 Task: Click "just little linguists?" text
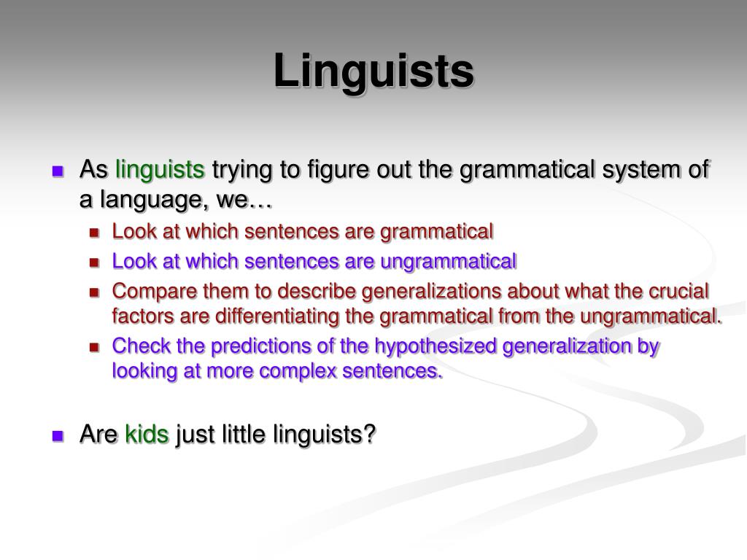(x=276, y=435)
